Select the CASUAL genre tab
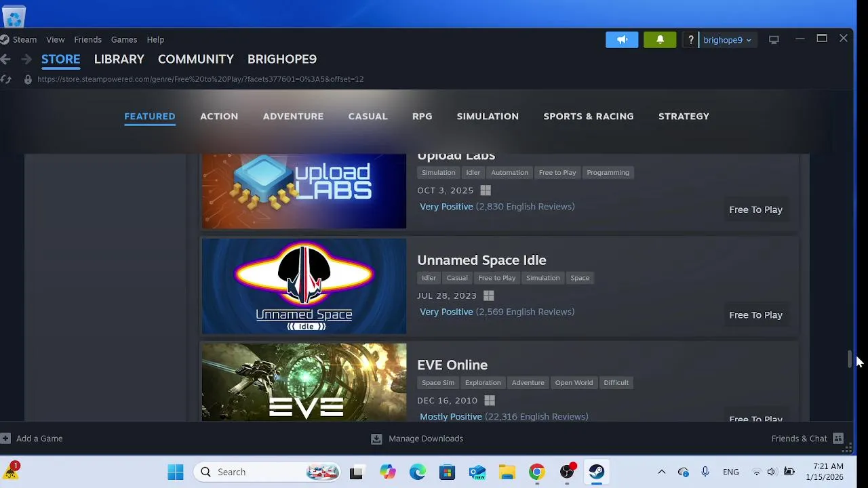 point(368,116)
